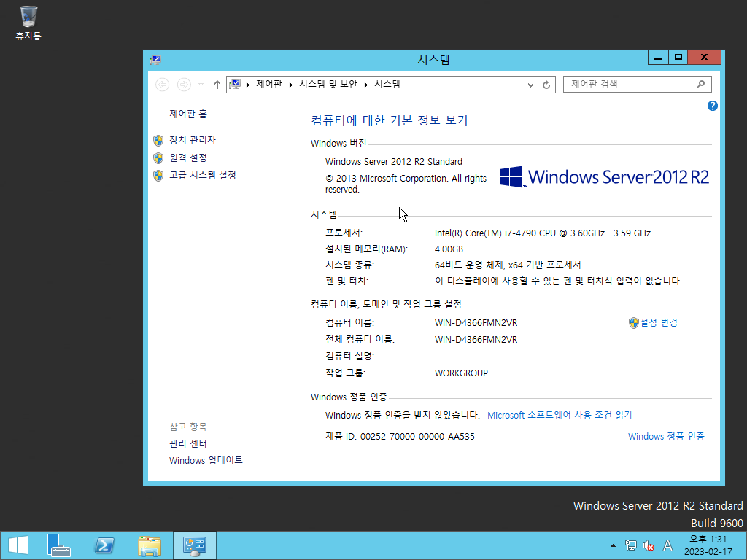Screen dimensions: 747x560
Task: Click the muted volume tray icon
Action: [649, 545]
